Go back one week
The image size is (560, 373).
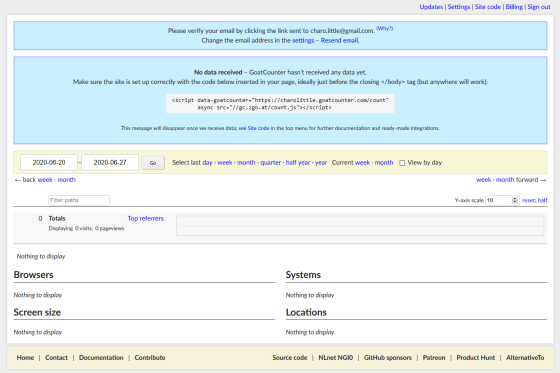point(45,180)
